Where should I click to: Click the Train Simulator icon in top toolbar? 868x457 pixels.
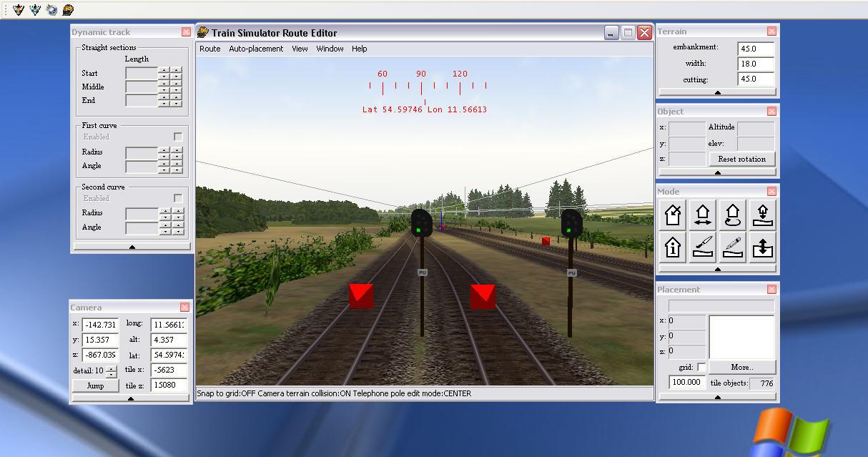(x=68, y=9)
